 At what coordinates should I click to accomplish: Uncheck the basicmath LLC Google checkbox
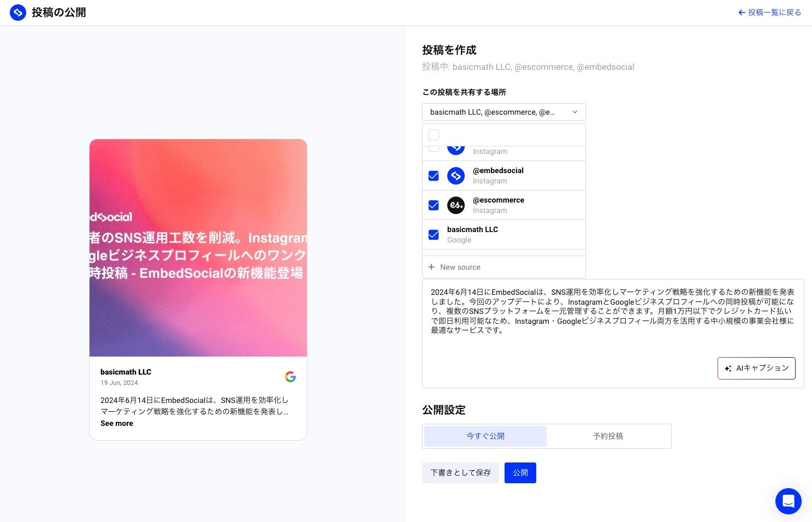click(434, 235)
